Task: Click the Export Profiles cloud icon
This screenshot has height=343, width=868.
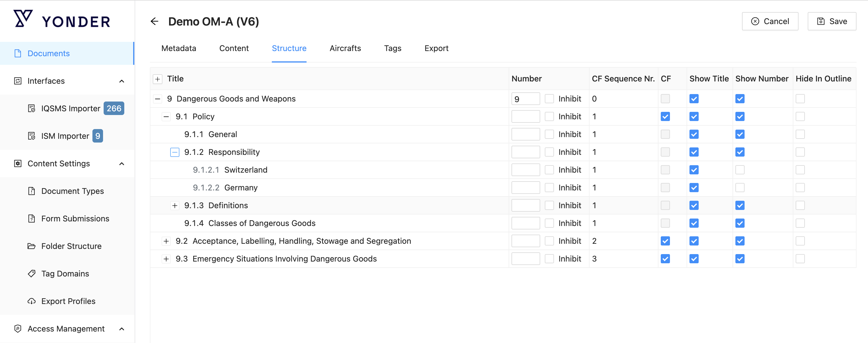Action: [31, 301]
